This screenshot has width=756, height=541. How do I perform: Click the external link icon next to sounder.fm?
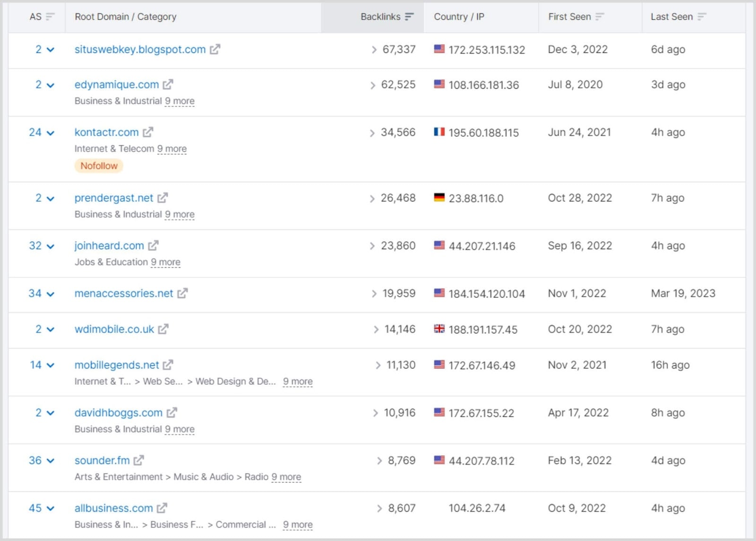(139, 460)
